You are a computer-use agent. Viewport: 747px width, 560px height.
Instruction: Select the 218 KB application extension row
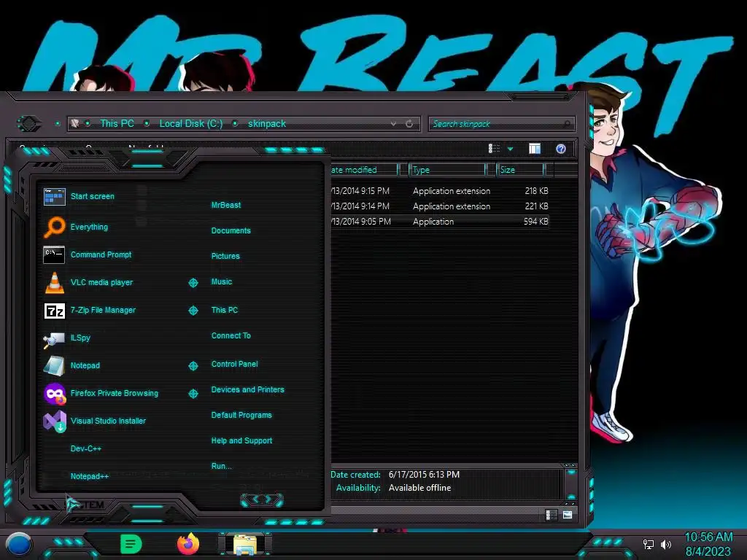pyautogui.click(x=439, y=191)
